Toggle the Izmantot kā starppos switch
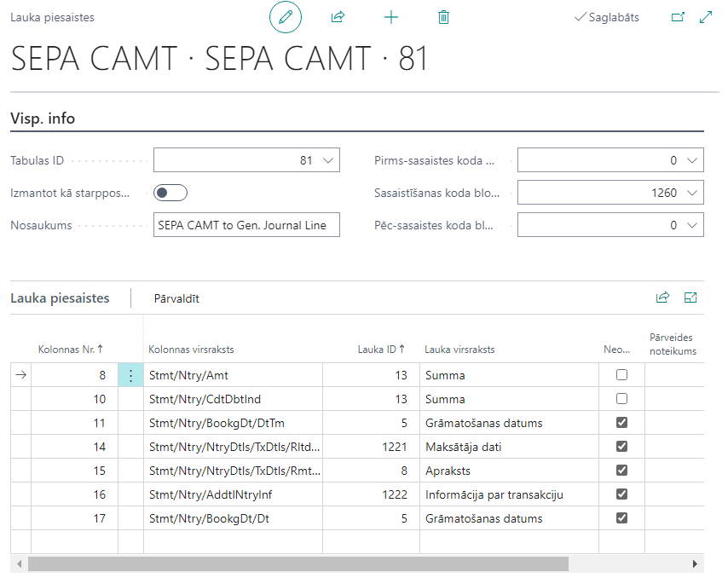 (170, 193)
